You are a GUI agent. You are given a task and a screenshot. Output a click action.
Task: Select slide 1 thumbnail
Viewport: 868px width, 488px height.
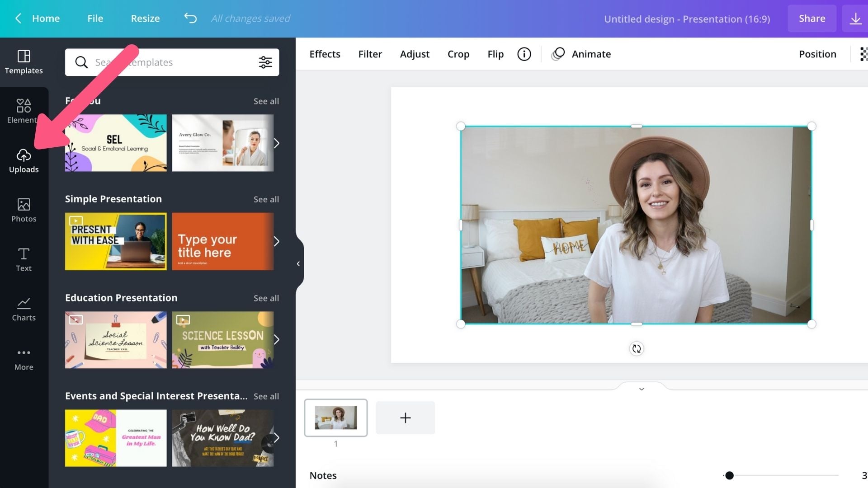pyautogui.click(x=335, y=418)
